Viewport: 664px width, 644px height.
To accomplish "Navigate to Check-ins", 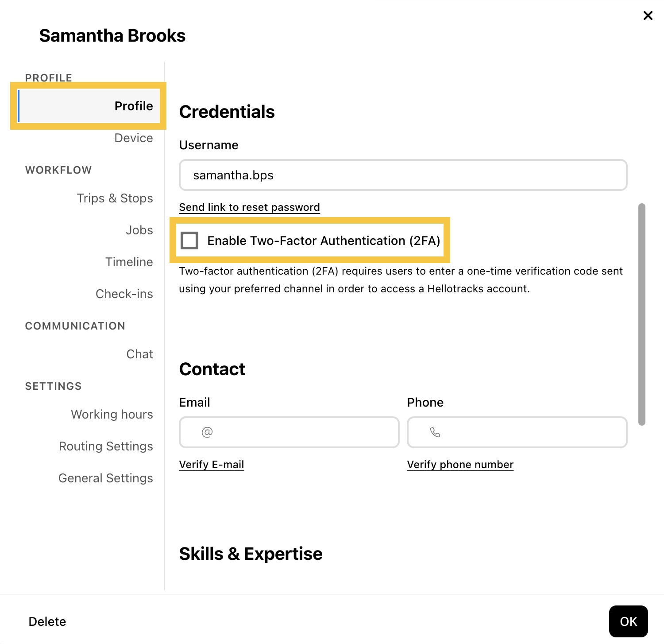I will point(124,294).
